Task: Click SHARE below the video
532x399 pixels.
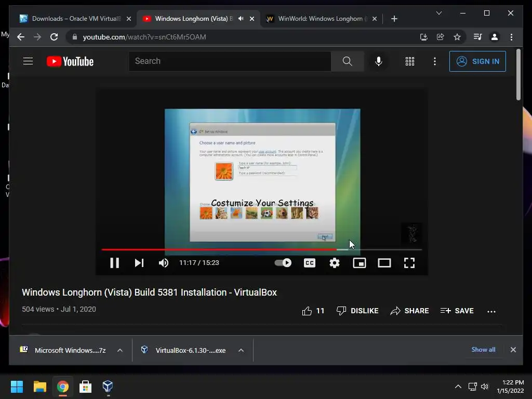Action: pos(409,311)
